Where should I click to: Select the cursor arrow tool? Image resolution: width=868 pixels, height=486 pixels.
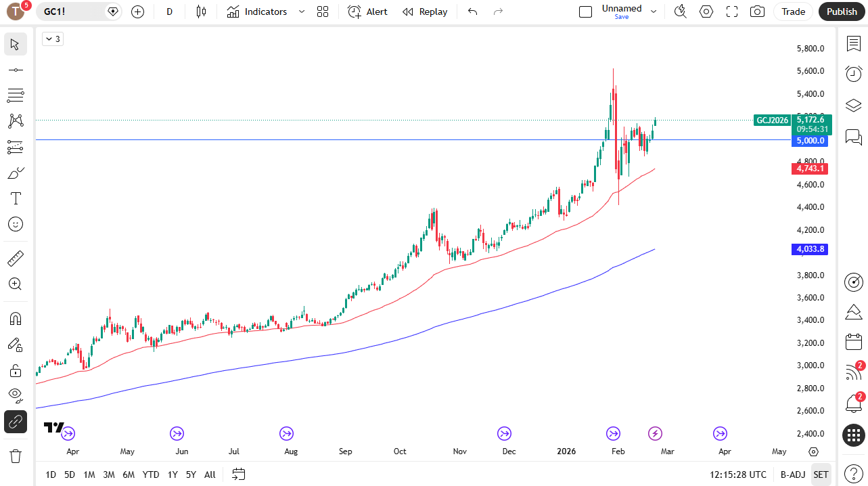(15, 45)
